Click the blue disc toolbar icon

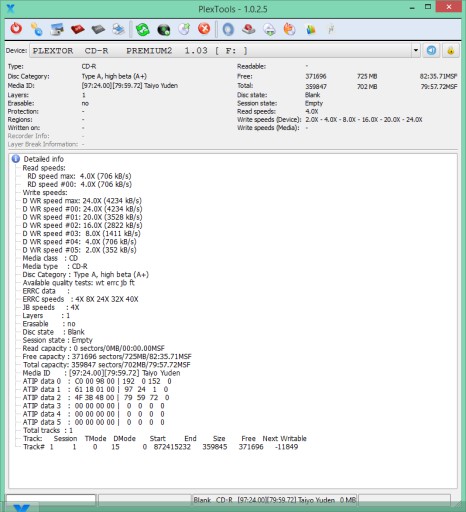(x=228, y=29)
